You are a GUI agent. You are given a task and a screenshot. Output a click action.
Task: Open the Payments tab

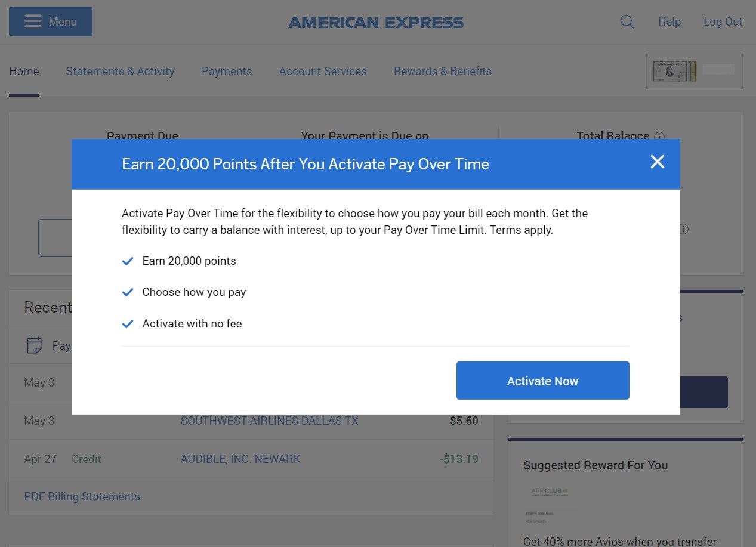(x=227, y=71)
